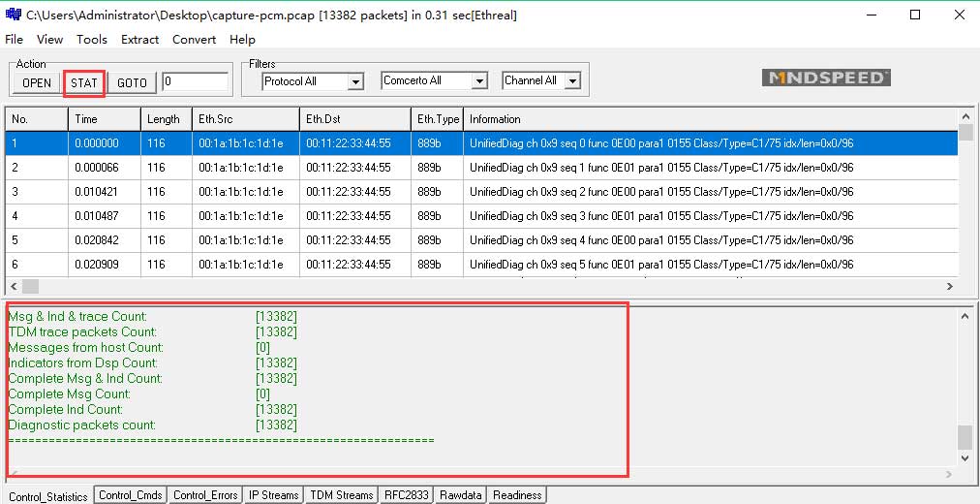Close the Ethreal window
Viewport: 980px width, 504px height.
[960, 15]
